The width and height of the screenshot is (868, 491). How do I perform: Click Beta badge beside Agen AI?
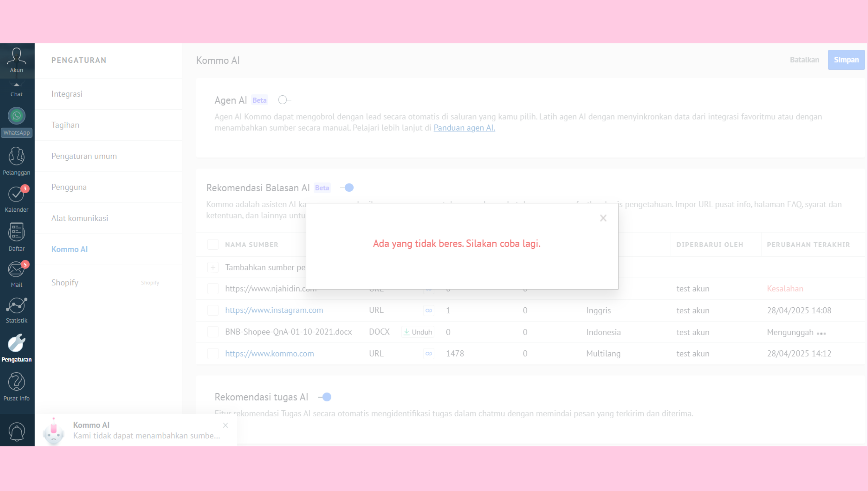point(259,100)
